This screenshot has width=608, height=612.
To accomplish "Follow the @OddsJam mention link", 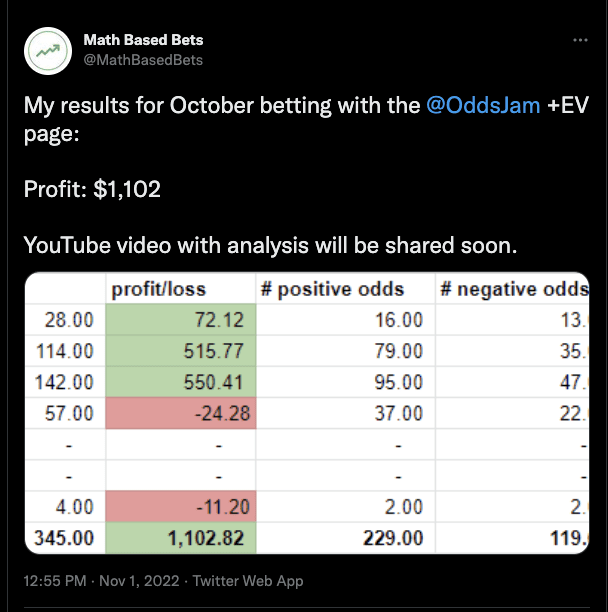I will pos(483,105).
